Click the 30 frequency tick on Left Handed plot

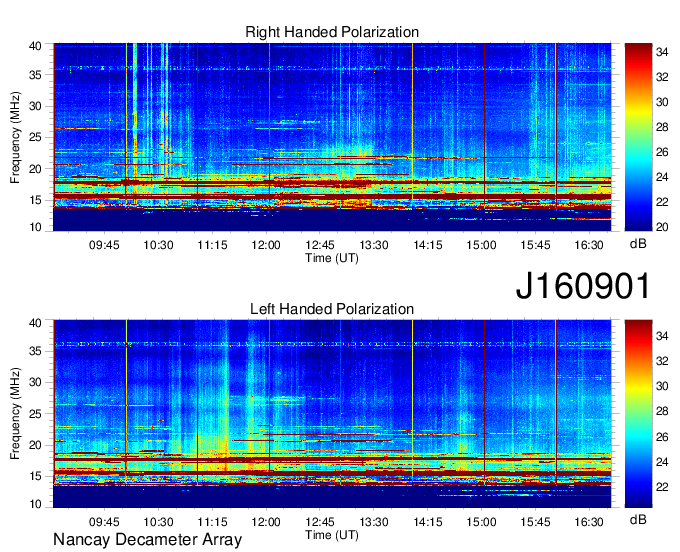click(x=36, y=382)
